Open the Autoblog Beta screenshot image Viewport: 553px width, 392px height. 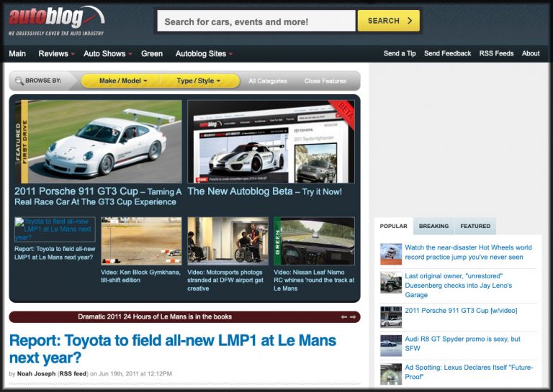[271, 142]
